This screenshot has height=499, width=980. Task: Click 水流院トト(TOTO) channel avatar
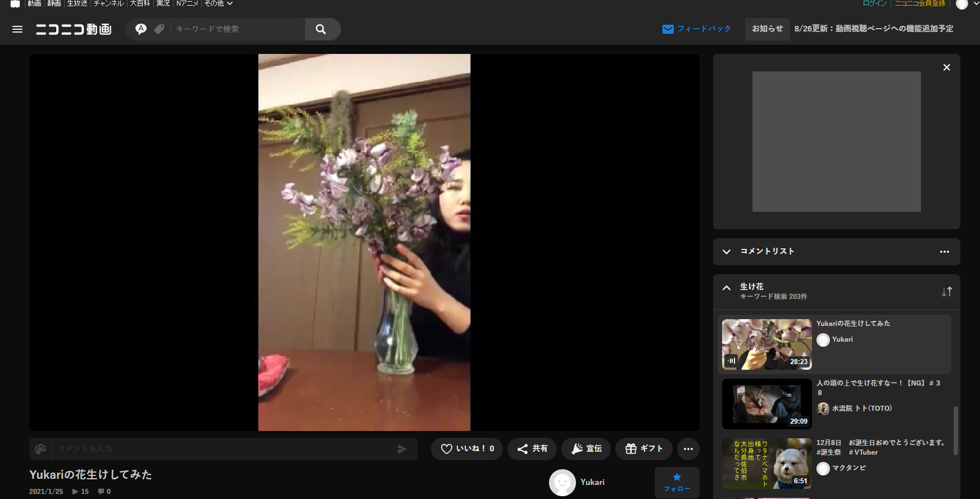tap(823, 409)
